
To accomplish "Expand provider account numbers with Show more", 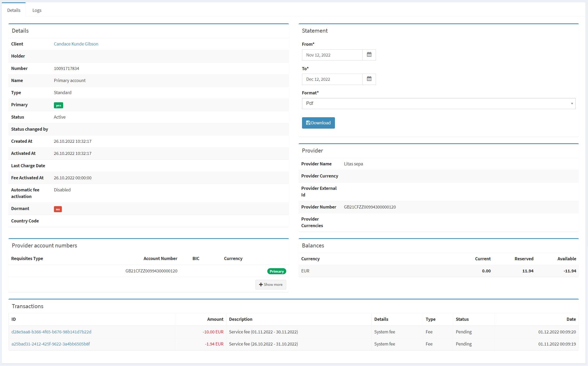I will pos(270,284).
